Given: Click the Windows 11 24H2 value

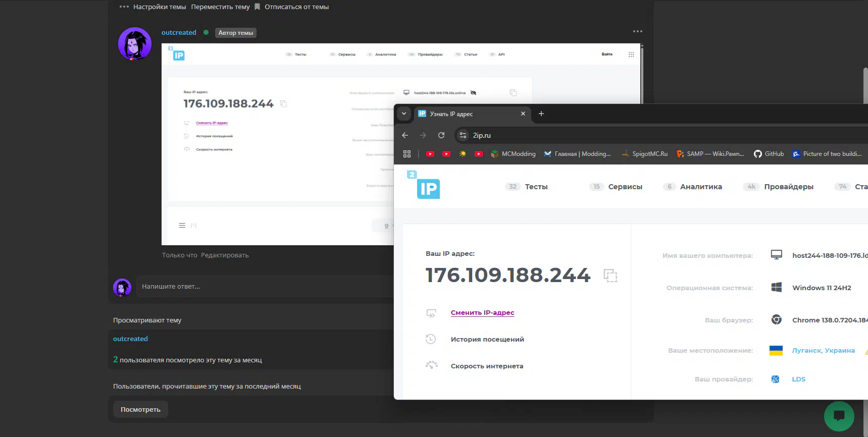Looking at the screenshot, I should 822,288.
